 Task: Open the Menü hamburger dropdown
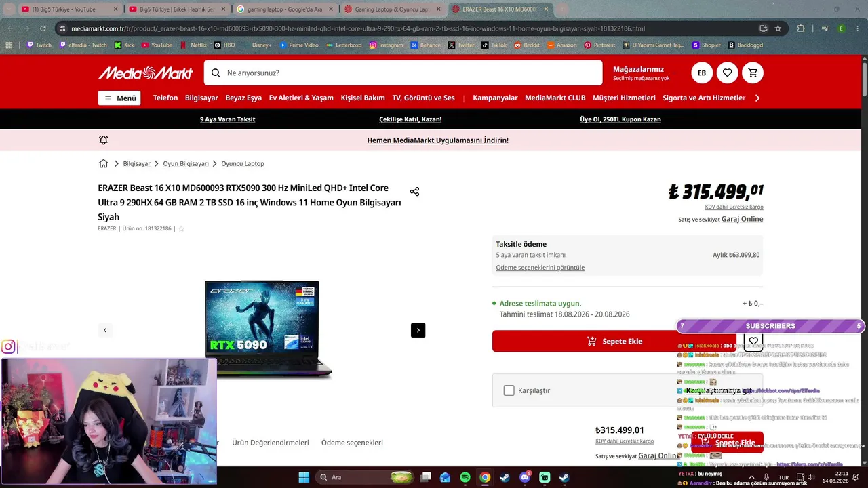119,98
